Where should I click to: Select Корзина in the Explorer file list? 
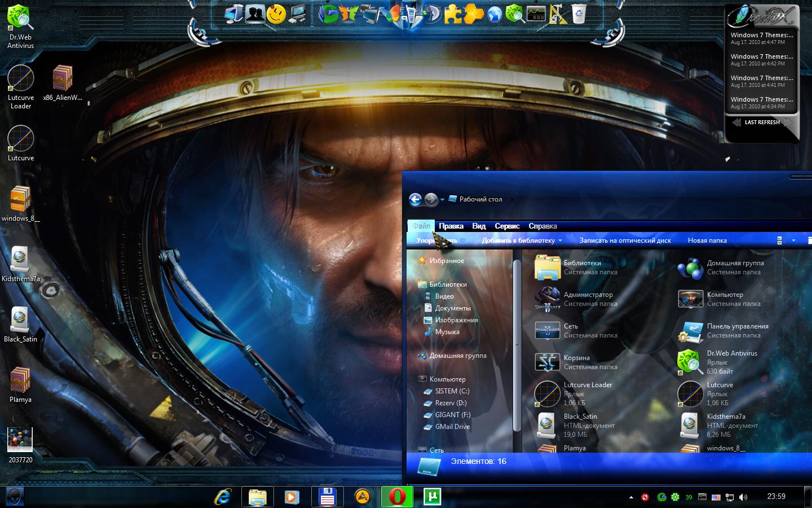pyautogui.click(x=577, y=362)
